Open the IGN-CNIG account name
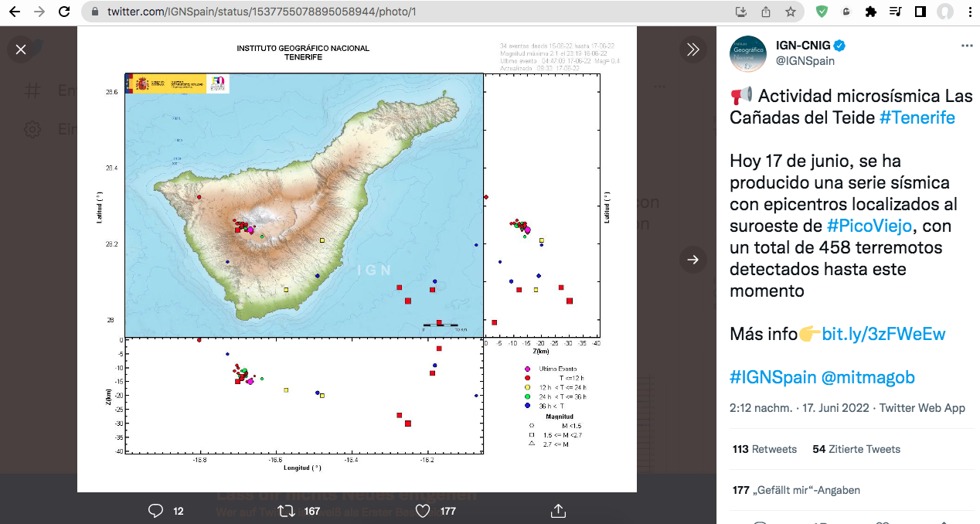Image resolution: width=980 pixels, height=524 pixels. point(804,46)
